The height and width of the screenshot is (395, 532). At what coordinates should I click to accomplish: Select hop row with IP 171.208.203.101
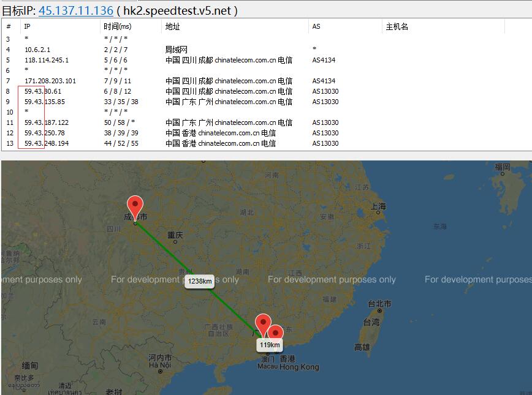[267, 81]
